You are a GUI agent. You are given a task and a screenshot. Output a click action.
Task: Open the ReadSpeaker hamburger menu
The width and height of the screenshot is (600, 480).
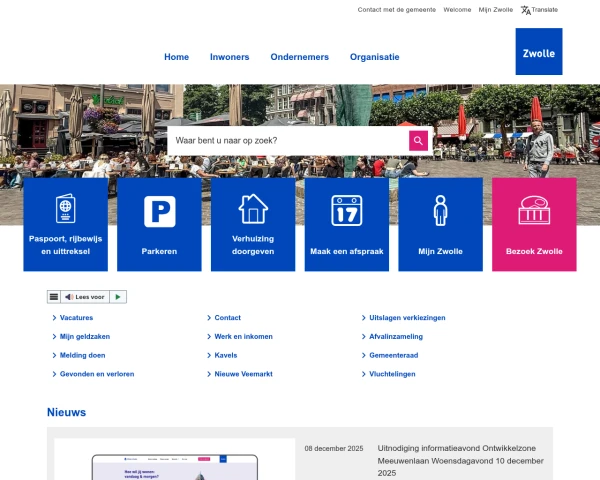pyautogui.click(x=54, y=297)
